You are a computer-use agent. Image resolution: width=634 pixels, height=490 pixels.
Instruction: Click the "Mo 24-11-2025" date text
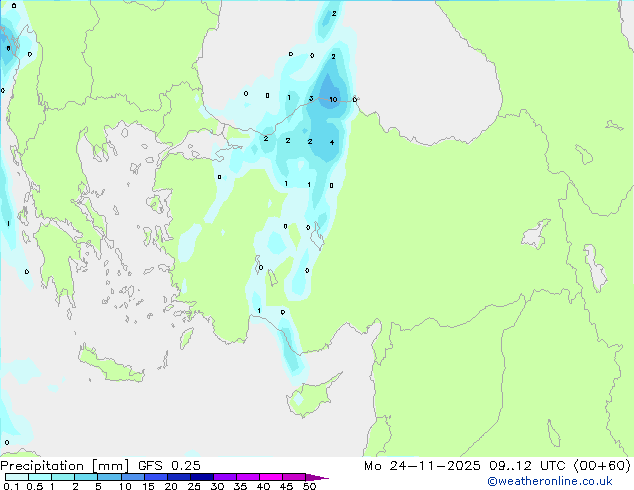(422, 466)
